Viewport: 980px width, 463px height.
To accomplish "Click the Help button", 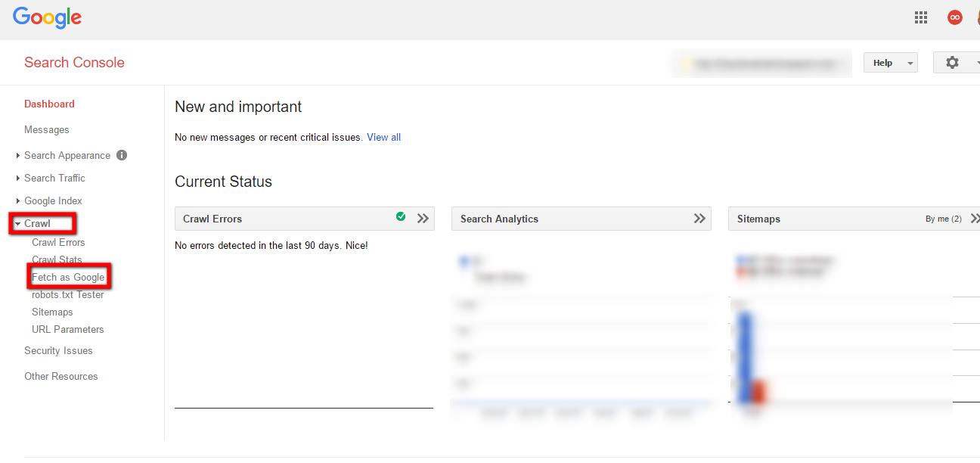I will point(891,64).
